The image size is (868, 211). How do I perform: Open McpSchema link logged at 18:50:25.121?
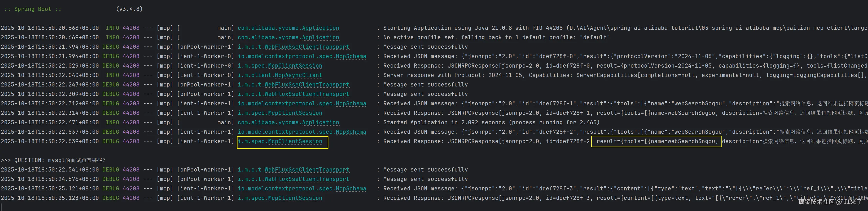click(x=351, y=189)
